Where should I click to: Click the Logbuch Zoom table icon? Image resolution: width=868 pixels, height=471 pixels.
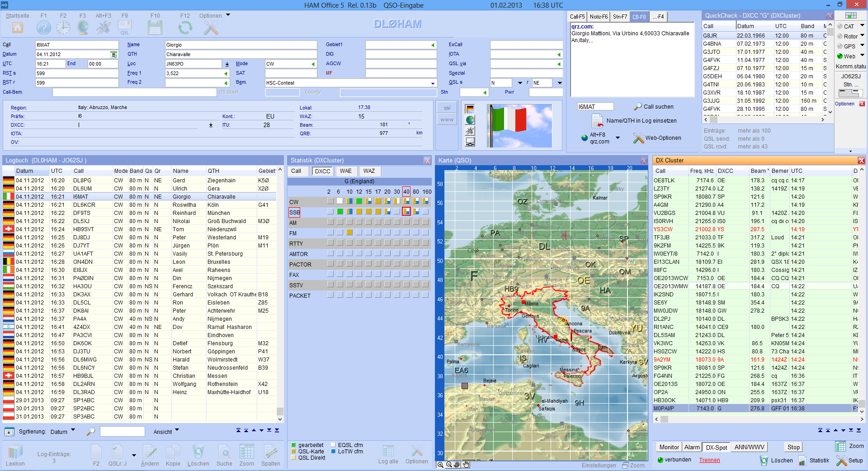247,452
